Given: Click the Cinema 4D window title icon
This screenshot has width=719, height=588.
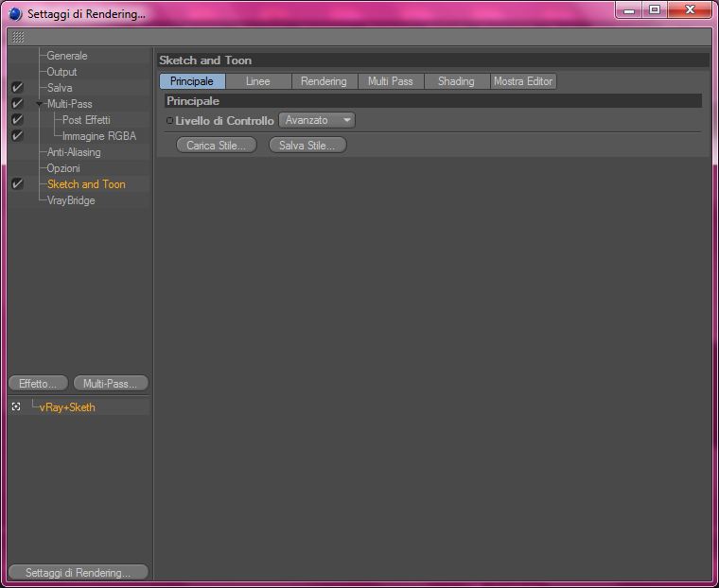Looking at the screenshot, I should [x=15, y=14].
